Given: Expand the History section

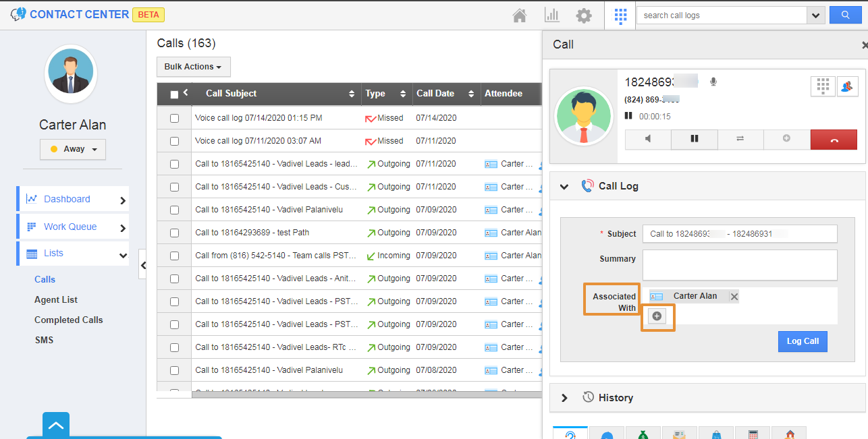Looking at the screenshot, I should tap(564, 397).
